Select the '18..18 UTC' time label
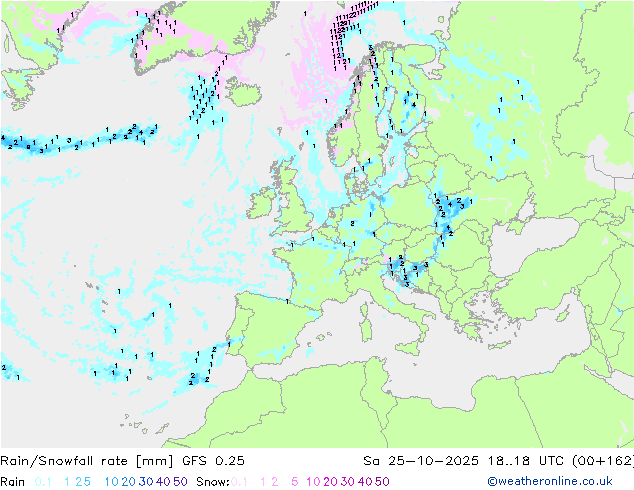Screen dimensions: 634x490 [526, 461]
